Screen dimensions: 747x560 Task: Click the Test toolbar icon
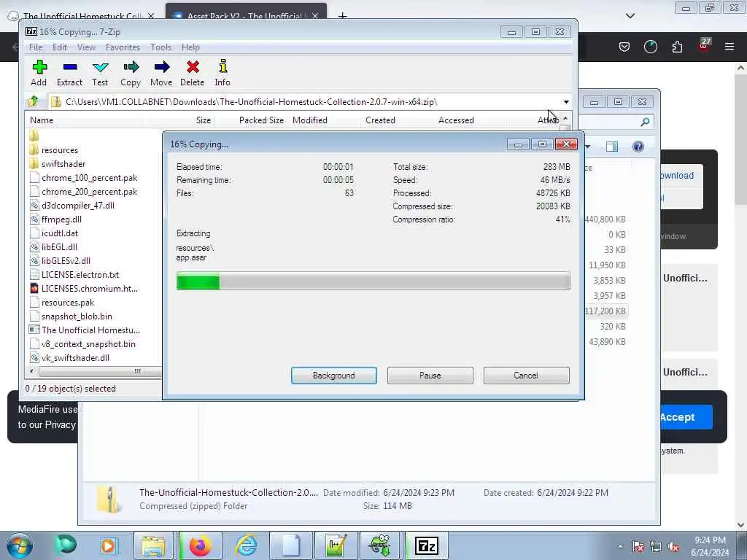tap(100, 67)
